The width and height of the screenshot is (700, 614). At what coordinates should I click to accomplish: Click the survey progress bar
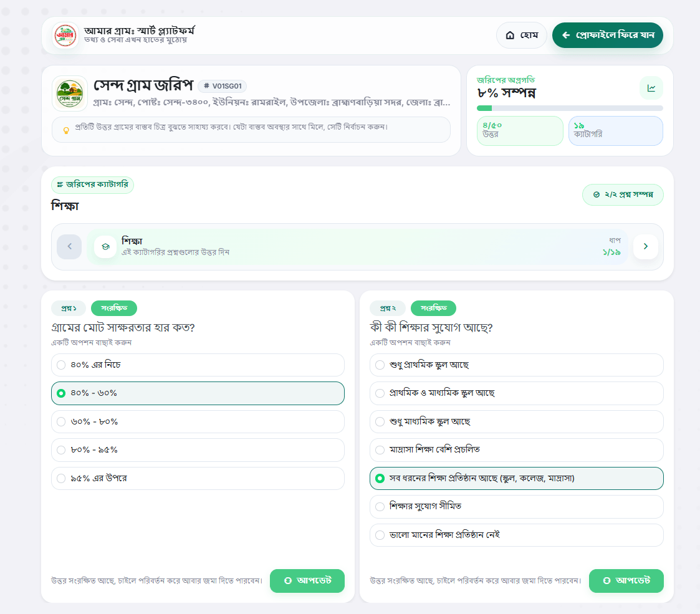[570, 108]
